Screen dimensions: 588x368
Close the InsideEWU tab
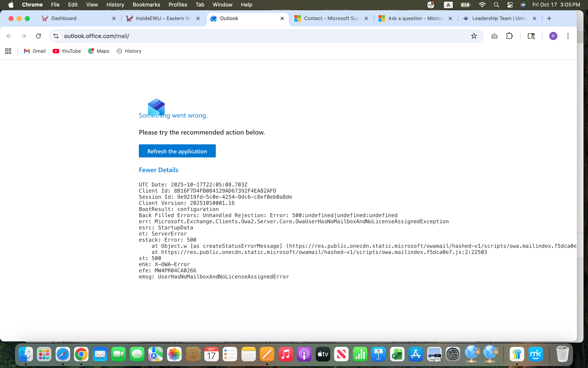[x=198, y=18]
